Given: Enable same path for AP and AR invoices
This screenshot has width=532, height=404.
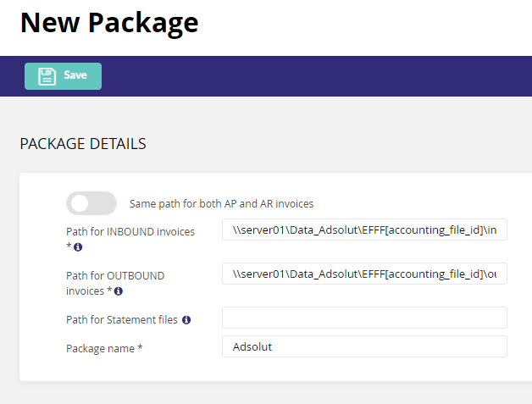Looking at the screenshot, I should tap(91, 203).
